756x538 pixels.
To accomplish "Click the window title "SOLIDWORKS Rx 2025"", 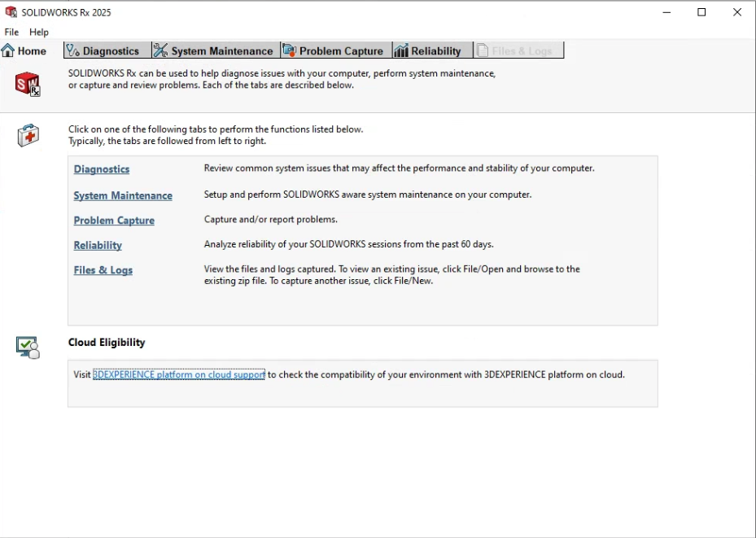I will (66, 12).
